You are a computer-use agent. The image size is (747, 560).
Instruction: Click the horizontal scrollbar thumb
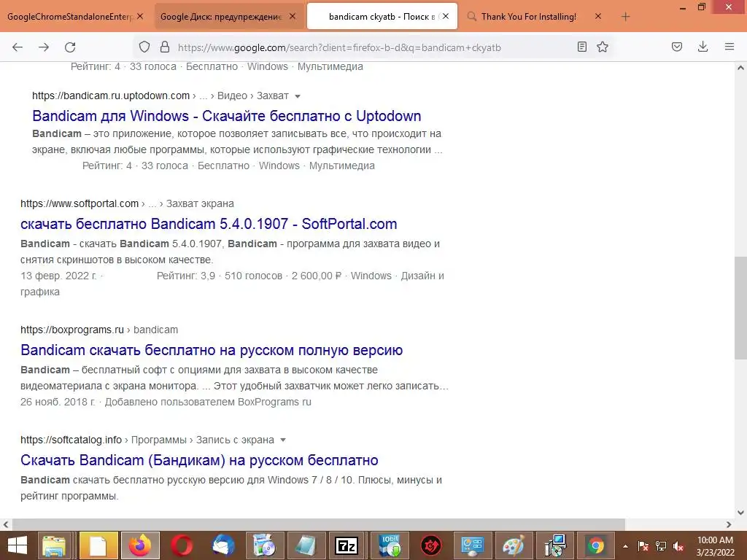pyautogui.click(x=318, y=524)
